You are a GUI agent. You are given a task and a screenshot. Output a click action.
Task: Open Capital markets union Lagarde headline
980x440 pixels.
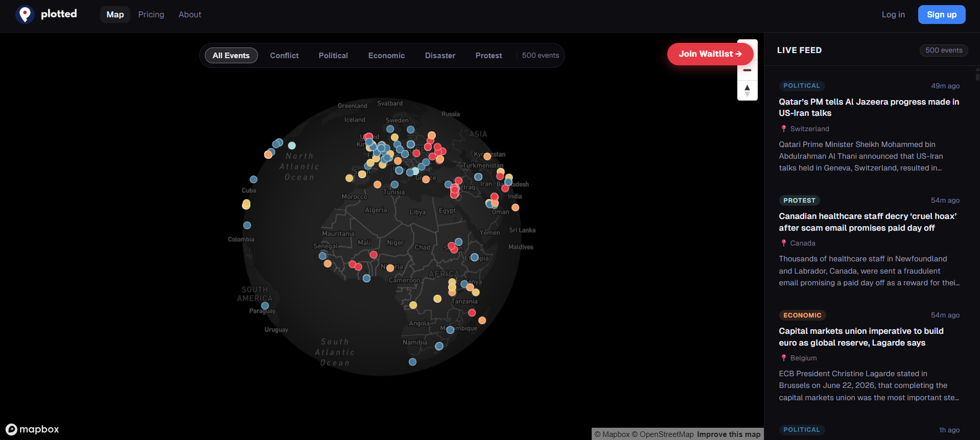coord(861,337)
